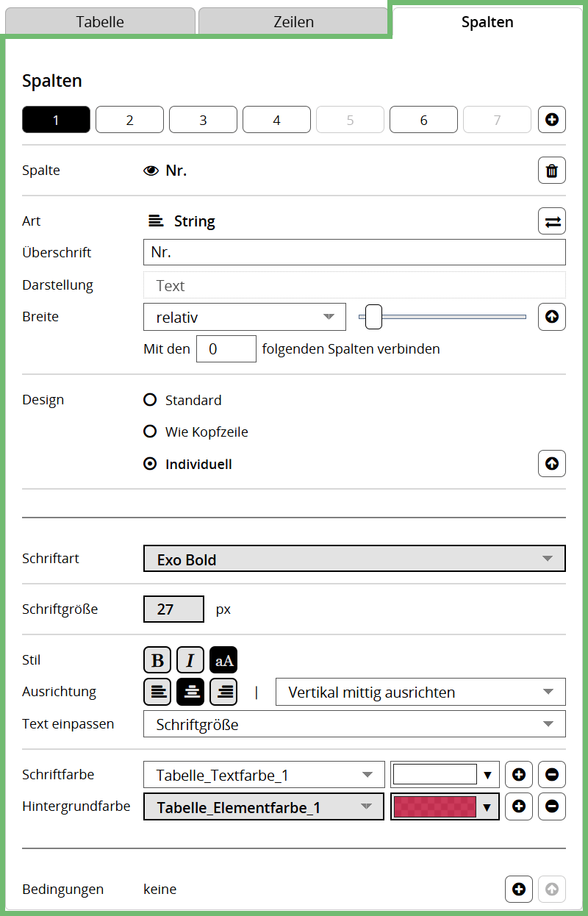The image size is (588, 916).
Task: Open the Schriftart Exo Bold dropdown
Action: (x=354, y=559)
